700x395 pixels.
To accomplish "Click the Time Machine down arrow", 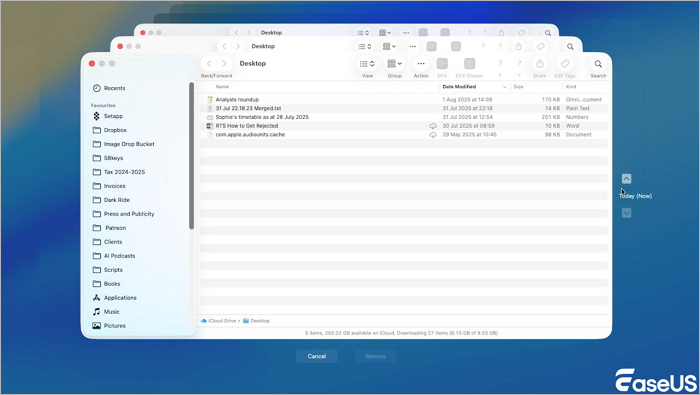I will coord(626,213).
